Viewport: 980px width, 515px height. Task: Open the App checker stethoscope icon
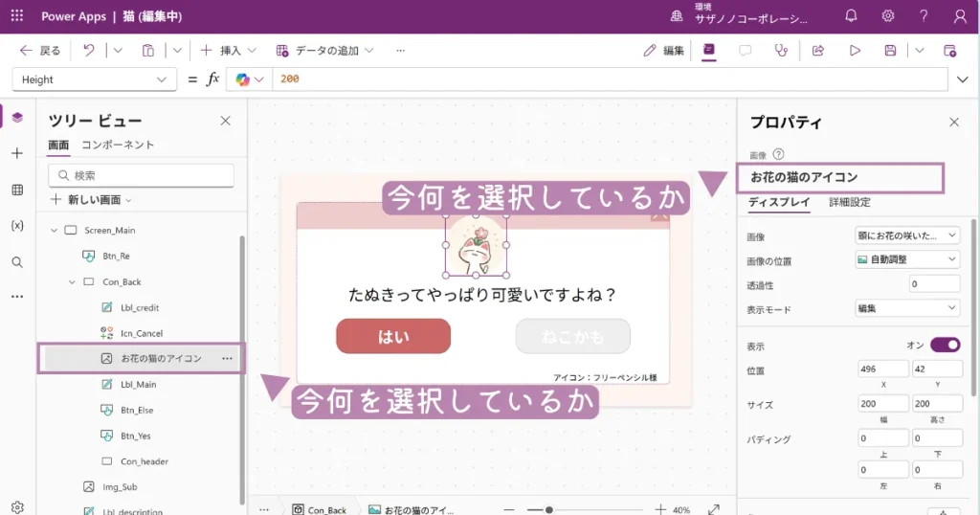point(782,50)
